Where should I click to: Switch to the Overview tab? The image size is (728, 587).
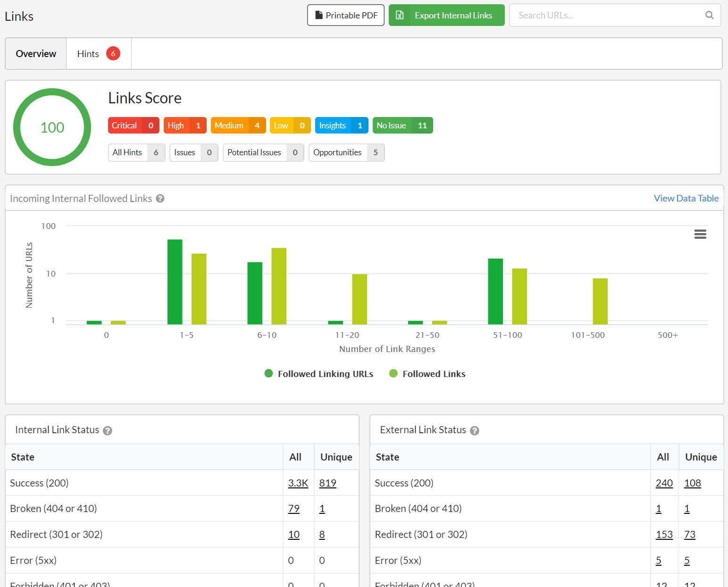click(36, 54)
